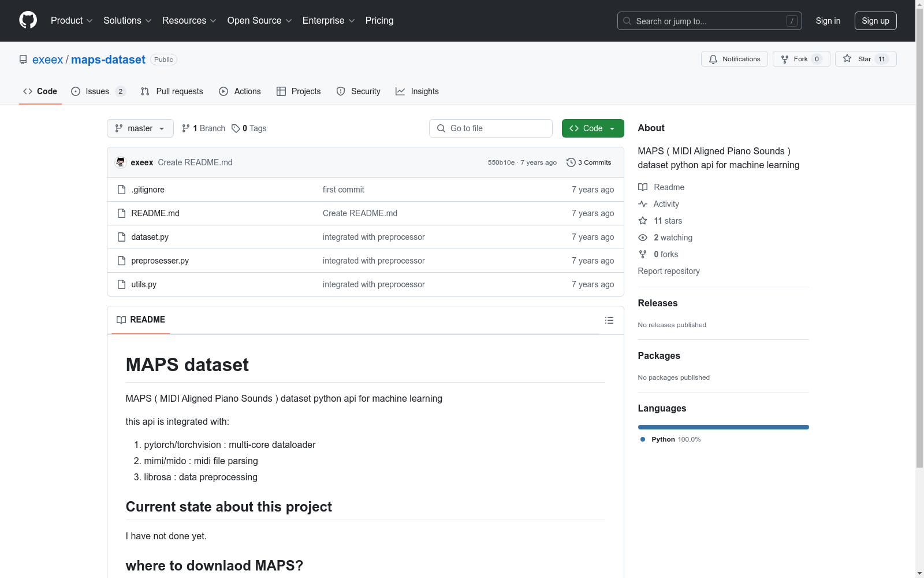Open the preprosesser.py file link
Screen dimensions: 924x578
coord(160,261)
